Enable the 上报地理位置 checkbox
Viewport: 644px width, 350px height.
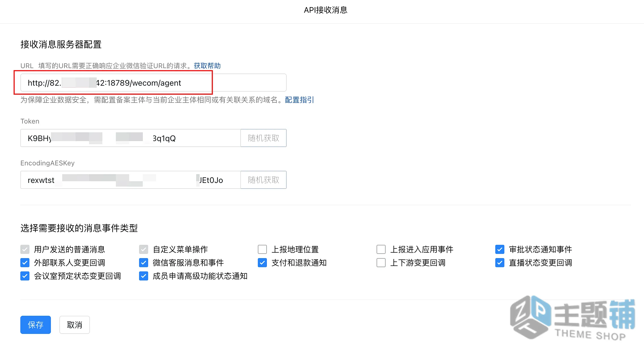click(x=262, y=249)
